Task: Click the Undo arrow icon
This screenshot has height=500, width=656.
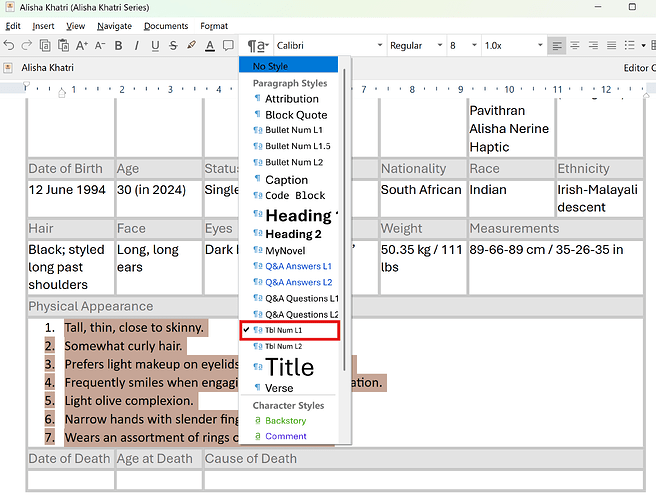Action: [9, 45]
